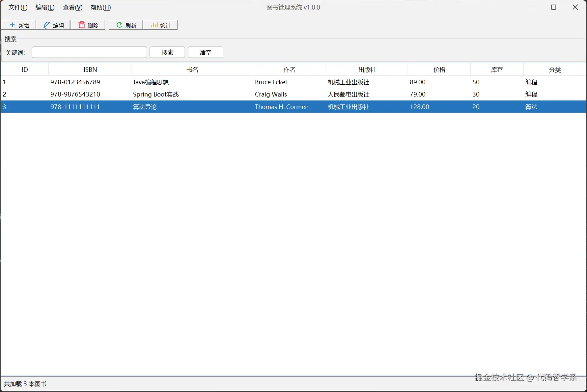
Task: Click the 新增 (add) plus icon
Action: pos(13,25)
